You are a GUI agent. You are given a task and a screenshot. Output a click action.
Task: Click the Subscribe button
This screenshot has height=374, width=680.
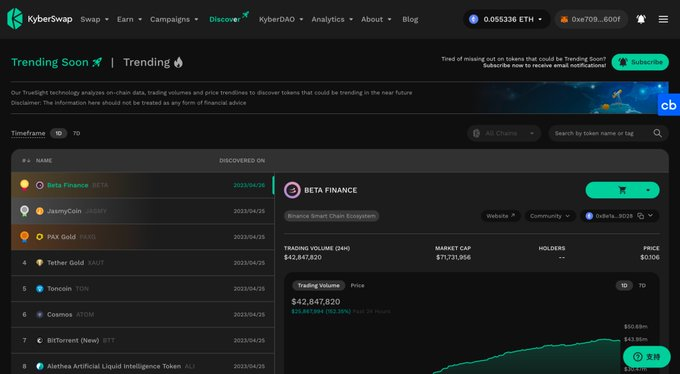[x=640, y=62]
